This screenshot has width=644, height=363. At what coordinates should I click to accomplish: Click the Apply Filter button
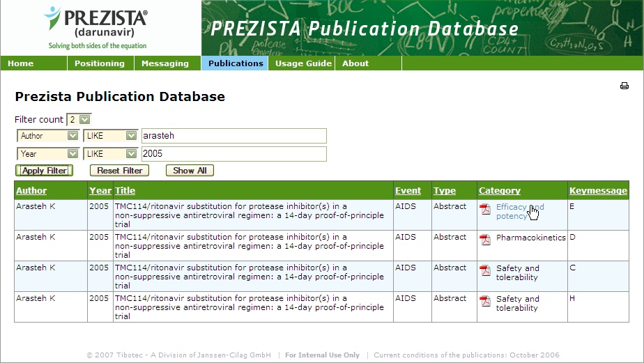(x=45, y=171)
